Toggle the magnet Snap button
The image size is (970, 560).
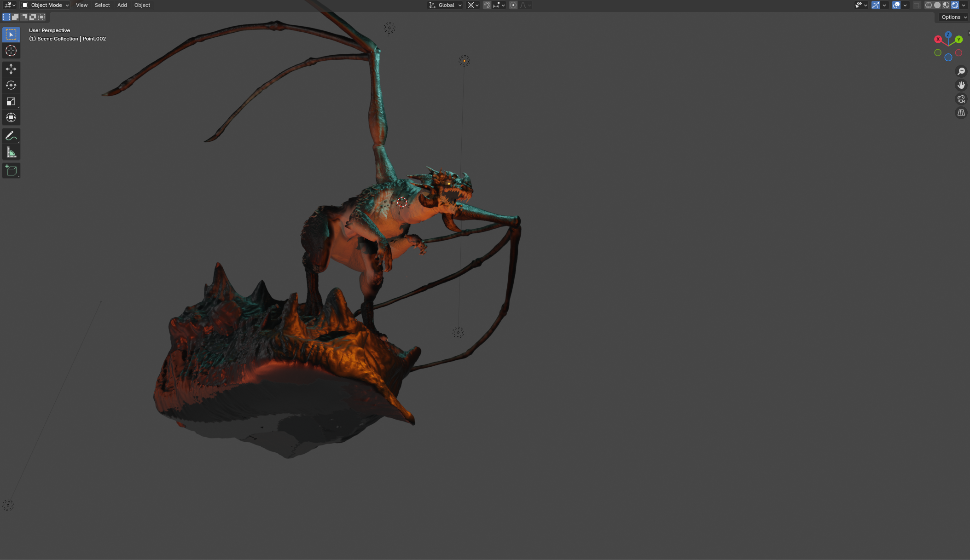487,5
